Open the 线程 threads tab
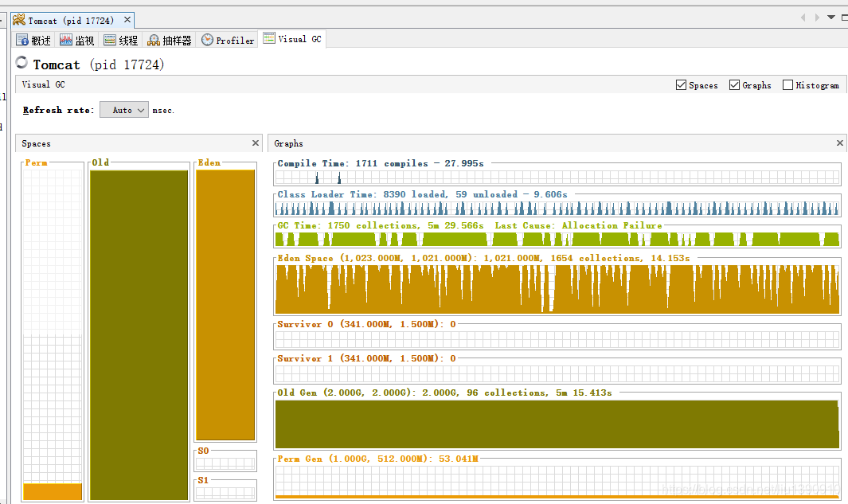The height and width of the screenshot is (504, 848). pyautogui.click(x=120, y=40)
